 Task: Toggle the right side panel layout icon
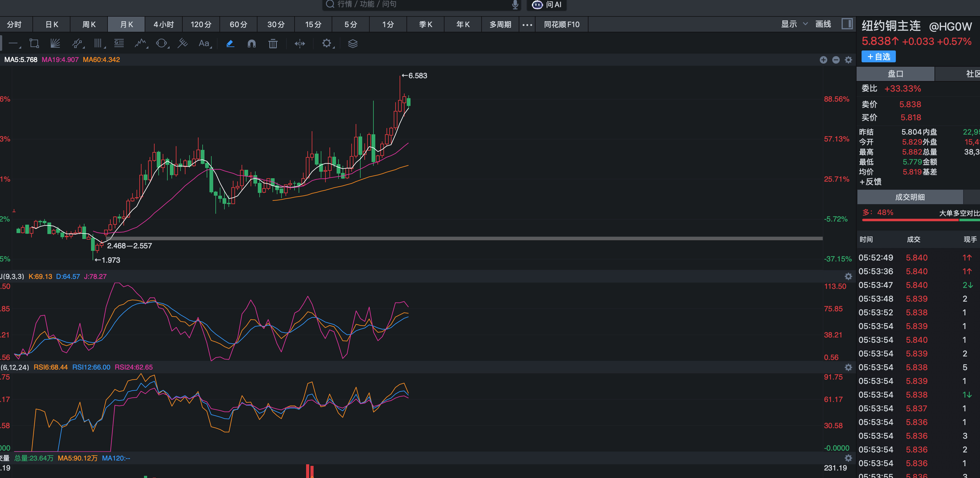click(847, 24)
